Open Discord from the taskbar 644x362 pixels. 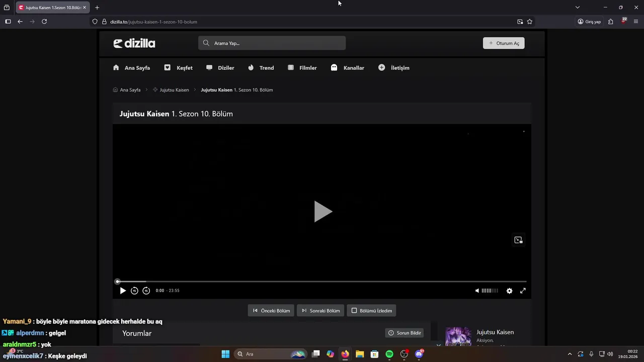pos(419,354)
